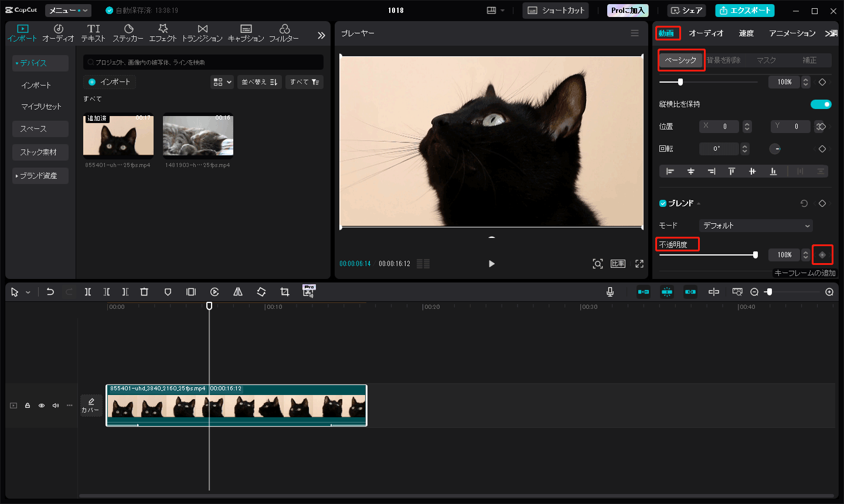Screen dimensions: 844x504
Task: Click the freeze frame icon in timeline toolbar
Action: click(x=191, y=292)
